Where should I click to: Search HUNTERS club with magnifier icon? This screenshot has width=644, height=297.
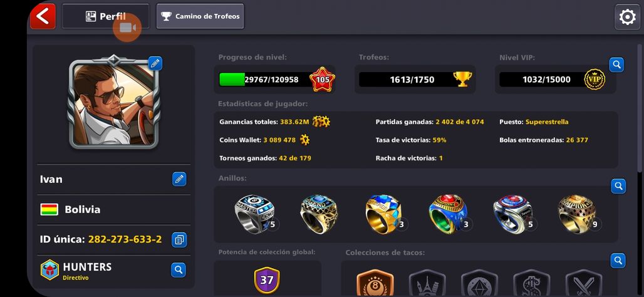coord(179,270)
